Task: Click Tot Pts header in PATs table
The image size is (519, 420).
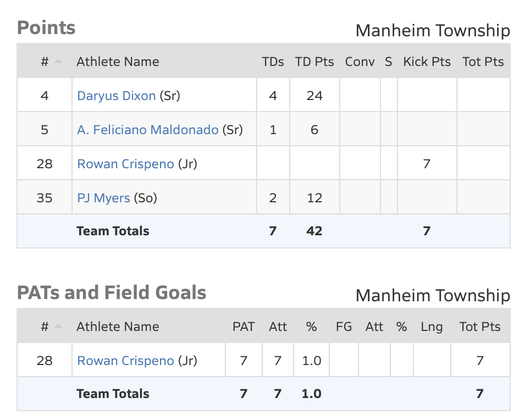Action: pos(480,327)
